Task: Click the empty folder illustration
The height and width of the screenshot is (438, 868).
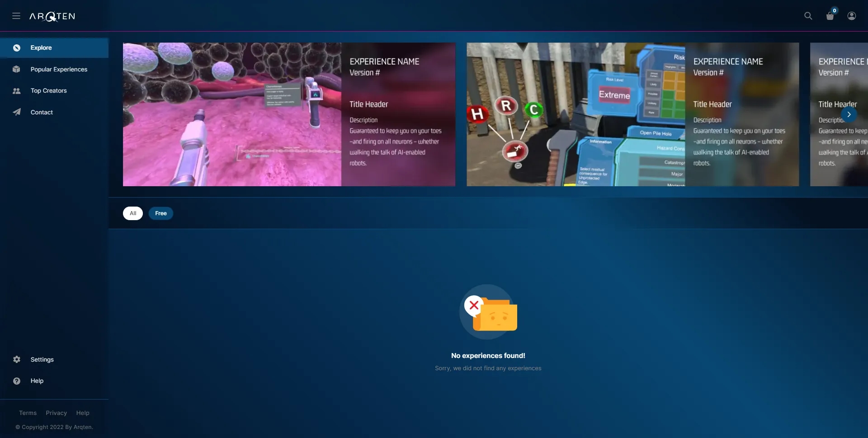Action: click(x=488, y=312)
